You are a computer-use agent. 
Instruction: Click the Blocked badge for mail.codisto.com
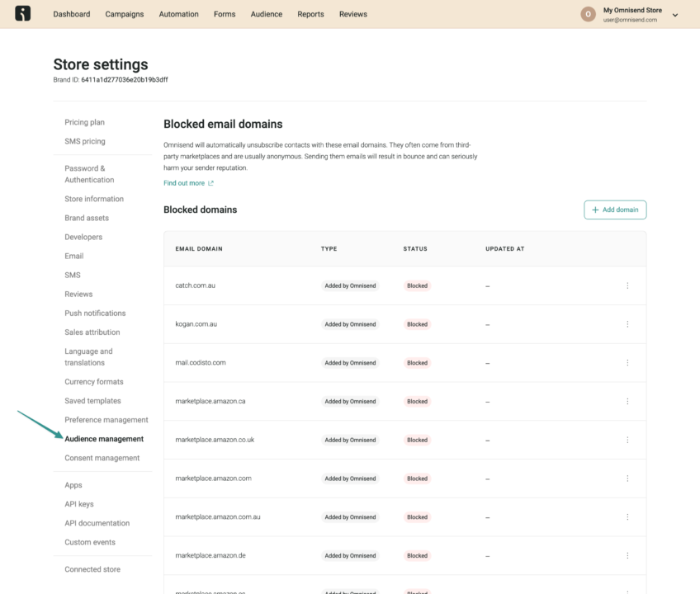(417, 363)
